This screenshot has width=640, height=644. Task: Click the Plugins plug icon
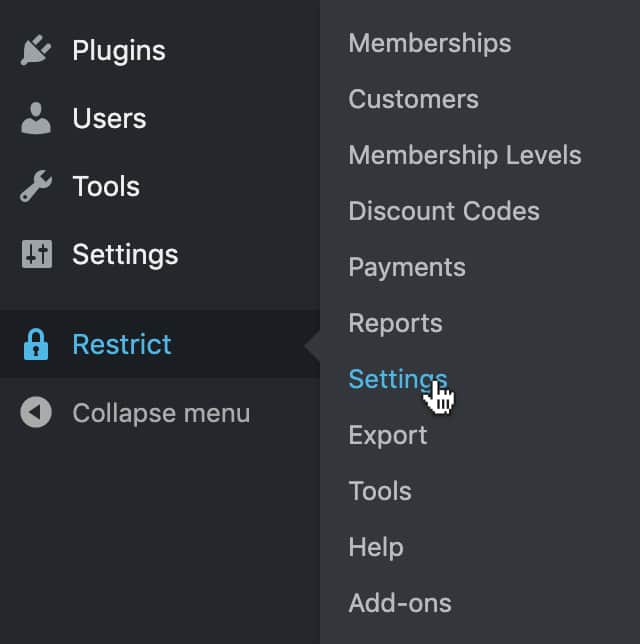[36, 50]
